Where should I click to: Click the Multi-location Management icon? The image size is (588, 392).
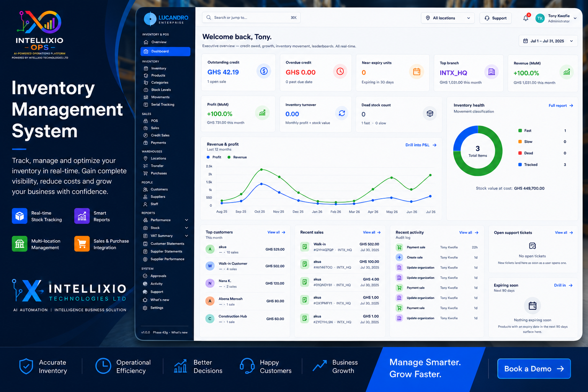[x=20, y=244]
